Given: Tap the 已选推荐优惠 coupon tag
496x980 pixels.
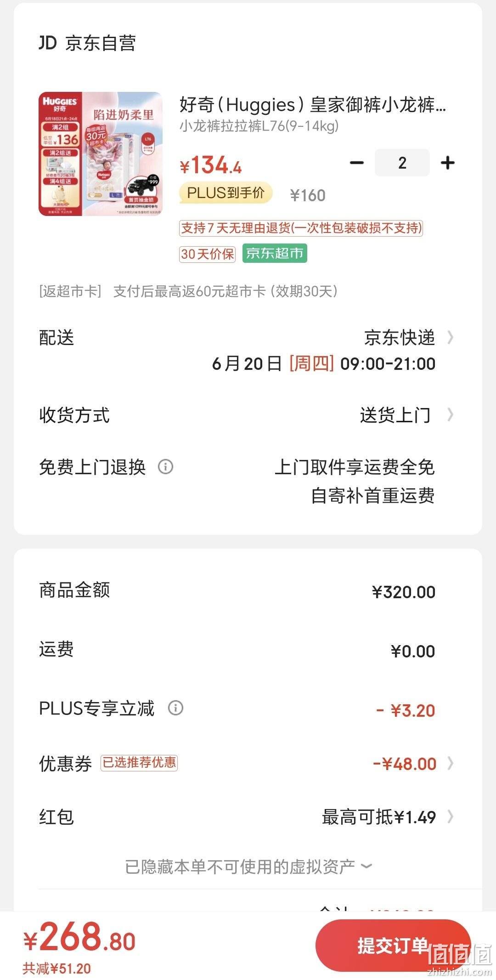Looking at the screenshot, I should tap(139, 763).
